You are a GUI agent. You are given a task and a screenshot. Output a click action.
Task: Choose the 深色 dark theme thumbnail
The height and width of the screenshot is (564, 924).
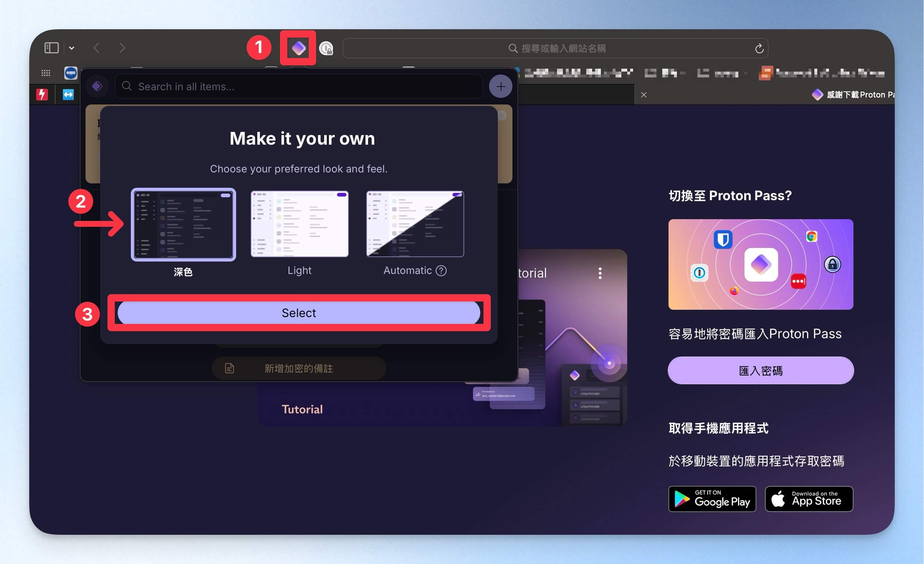183,224
